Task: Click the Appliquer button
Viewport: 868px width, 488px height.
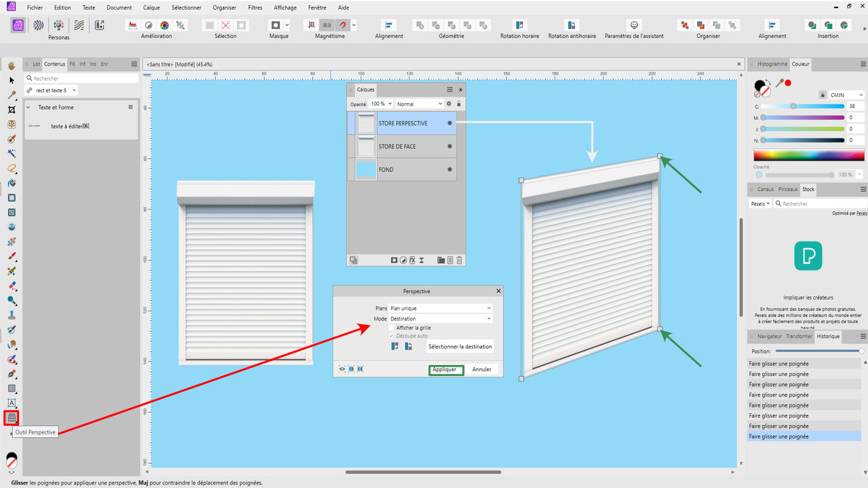Action: coord(446,369)
